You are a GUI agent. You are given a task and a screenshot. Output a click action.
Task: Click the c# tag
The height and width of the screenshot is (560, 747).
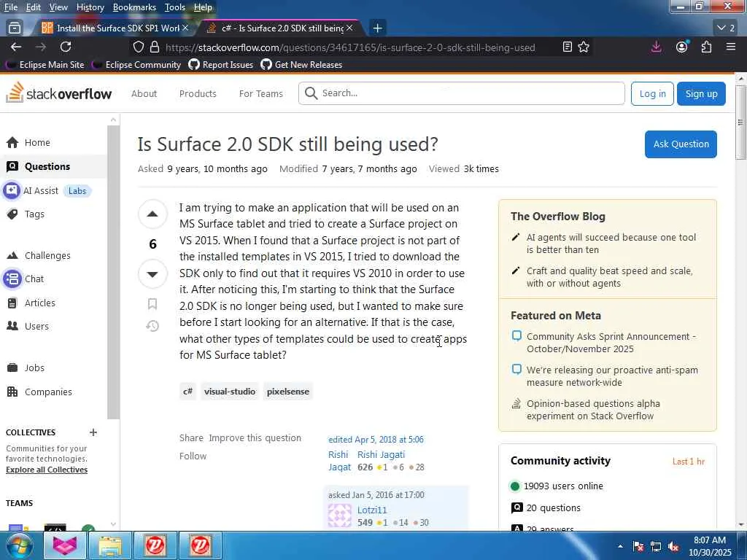click(187, 392)
